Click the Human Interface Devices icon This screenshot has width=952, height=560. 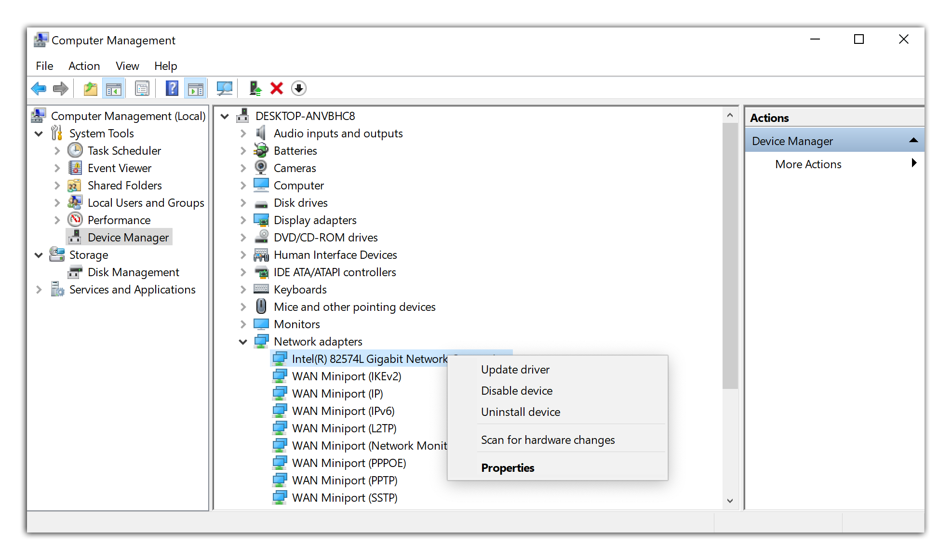point(261,254)
